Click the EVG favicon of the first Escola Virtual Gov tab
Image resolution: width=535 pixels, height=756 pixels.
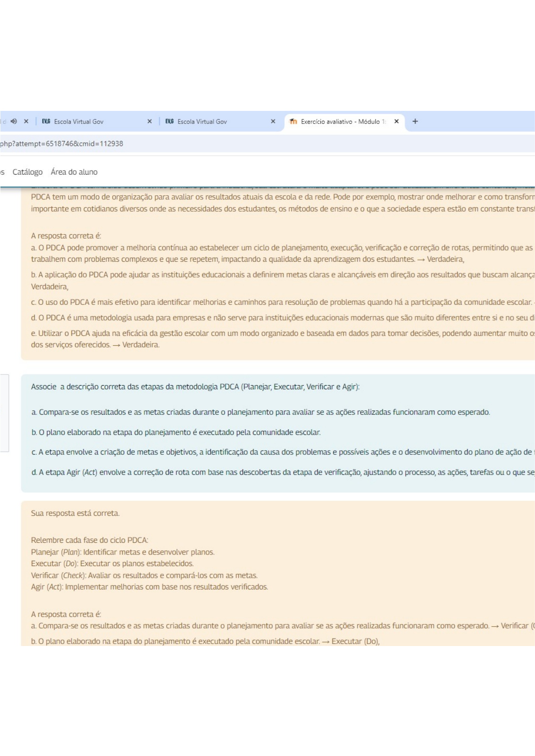pos(46,121)
